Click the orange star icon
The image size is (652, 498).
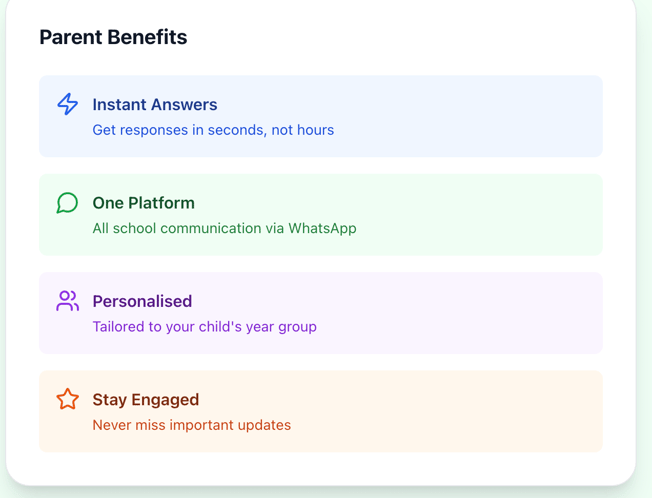(x=67, y=399)
